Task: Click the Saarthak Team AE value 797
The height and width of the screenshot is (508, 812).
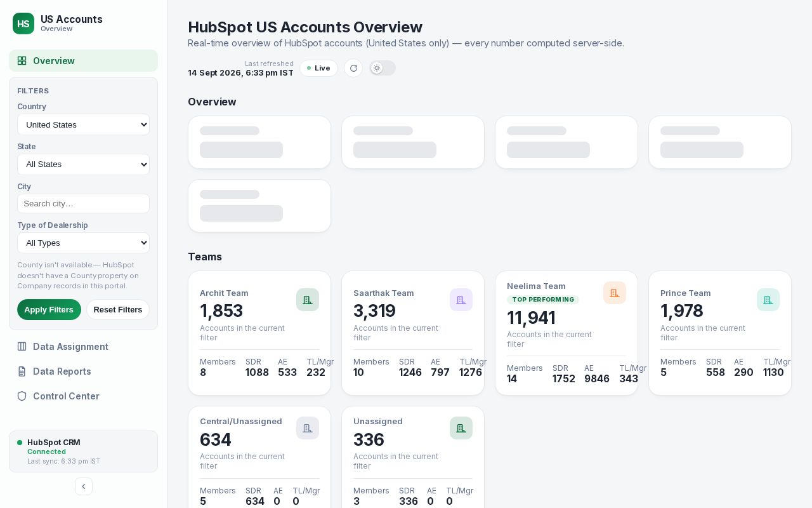Action: (x=440, y=373)
